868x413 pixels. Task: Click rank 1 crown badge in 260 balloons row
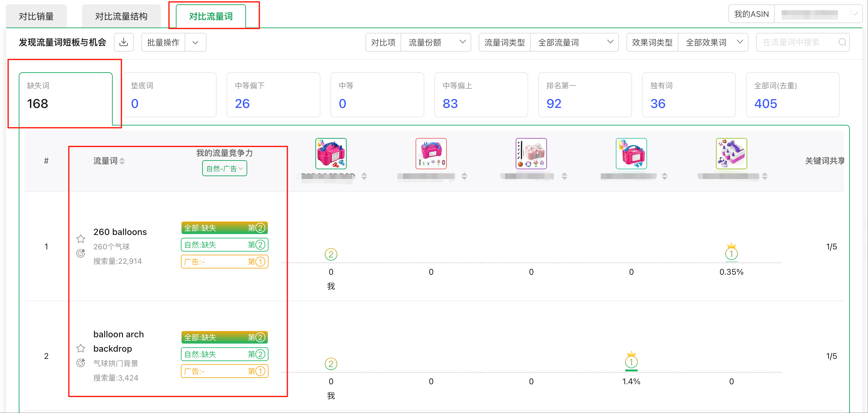point(731,252)
